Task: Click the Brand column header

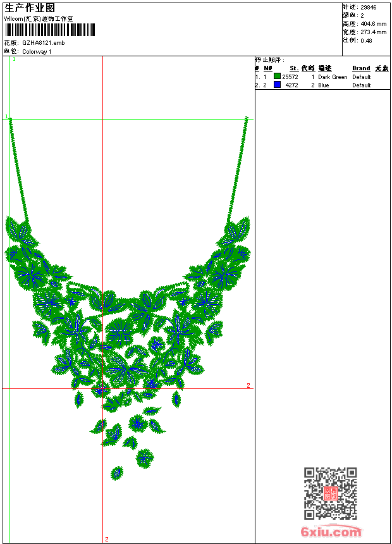Action: coord(361,68)
